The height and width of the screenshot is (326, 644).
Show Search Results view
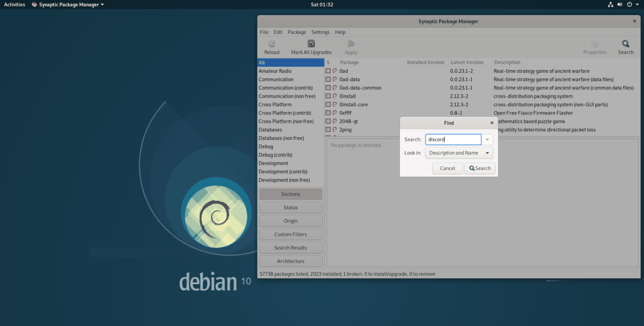291,248
